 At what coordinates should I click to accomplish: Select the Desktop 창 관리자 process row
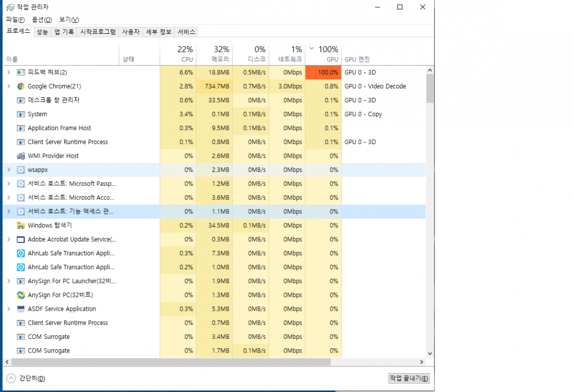[54, 100]
